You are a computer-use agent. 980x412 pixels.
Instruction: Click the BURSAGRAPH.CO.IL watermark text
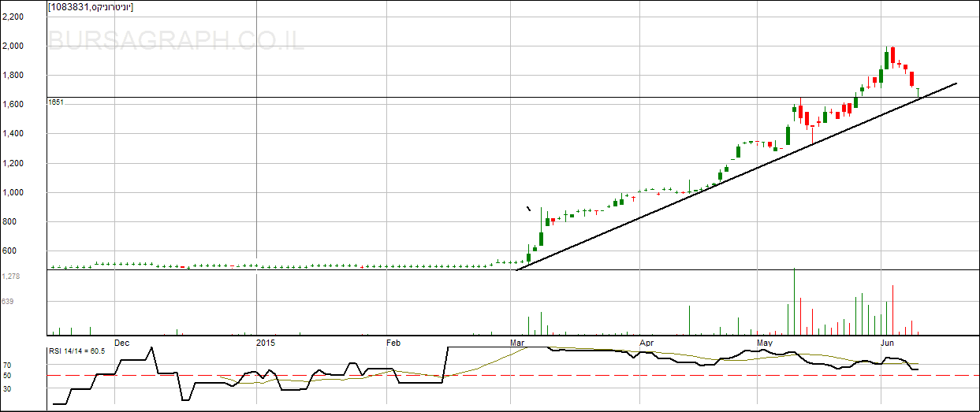point(177,40)
